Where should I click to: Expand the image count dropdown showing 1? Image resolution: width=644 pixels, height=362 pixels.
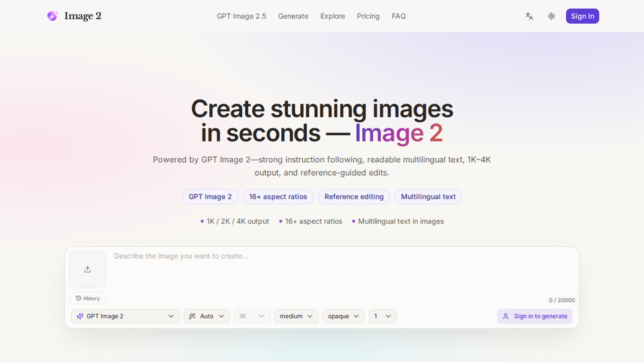pos(383,316)
